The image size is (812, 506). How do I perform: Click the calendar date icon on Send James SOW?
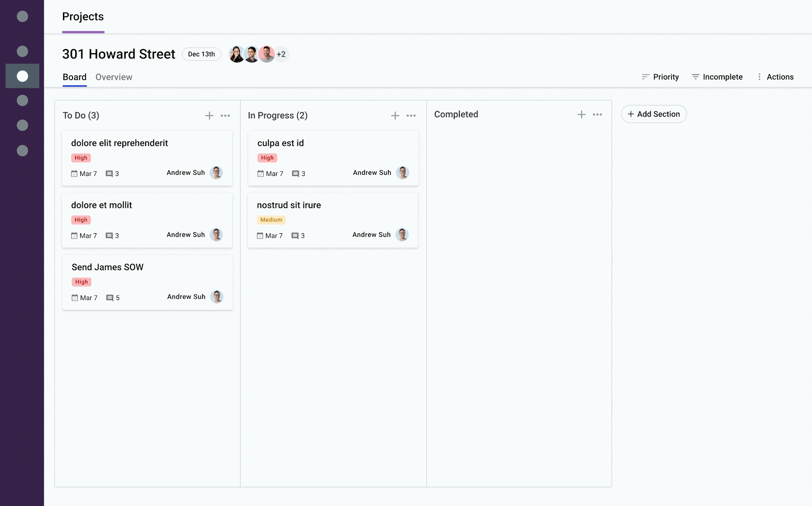(75, 298)
